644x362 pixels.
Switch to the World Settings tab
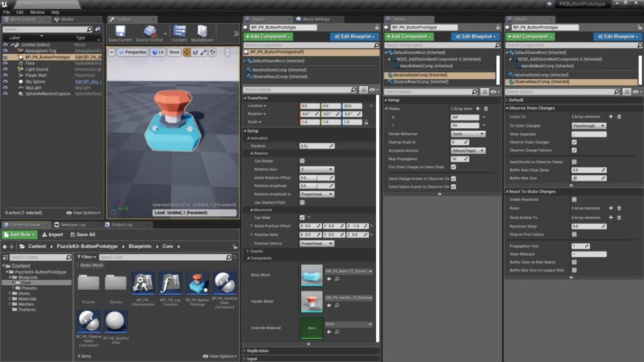[x=316, y=19]
